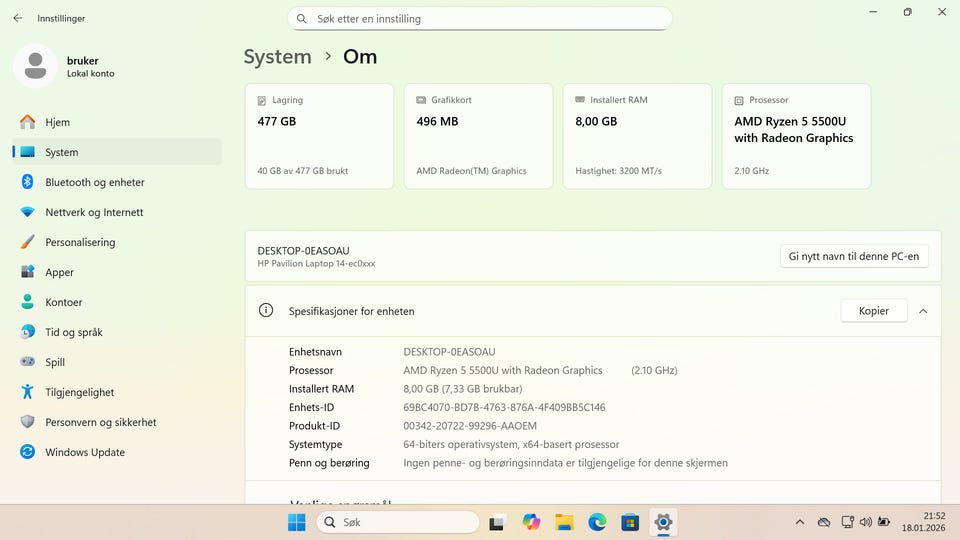Open File Explorer from the taskbar
Viewport: 960px width, 540px height.
point(564,522)
